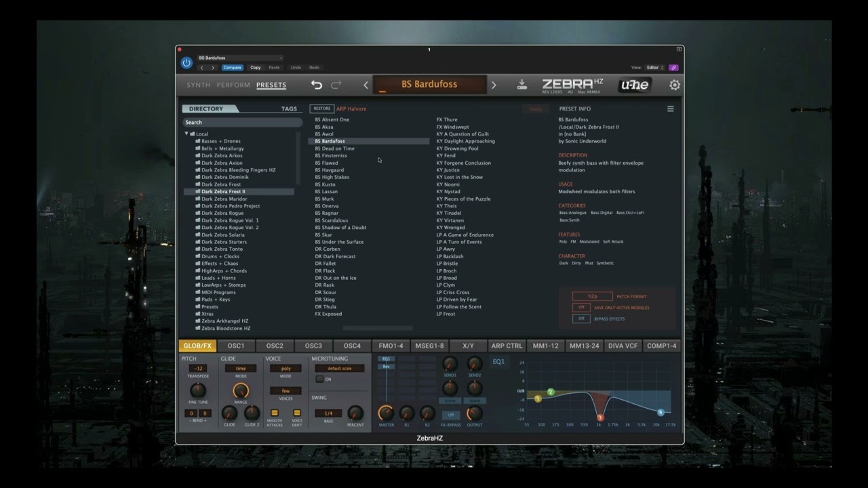This screenshot has width=868, height=488.
Task: Click the glide Range knob
Action: point(241,390)
